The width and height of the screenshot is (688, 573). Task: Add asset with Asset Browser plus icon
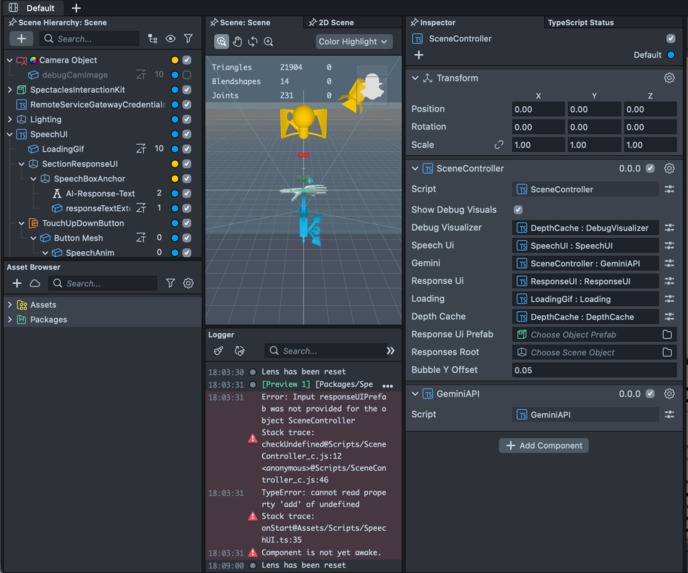click(17, 283)
